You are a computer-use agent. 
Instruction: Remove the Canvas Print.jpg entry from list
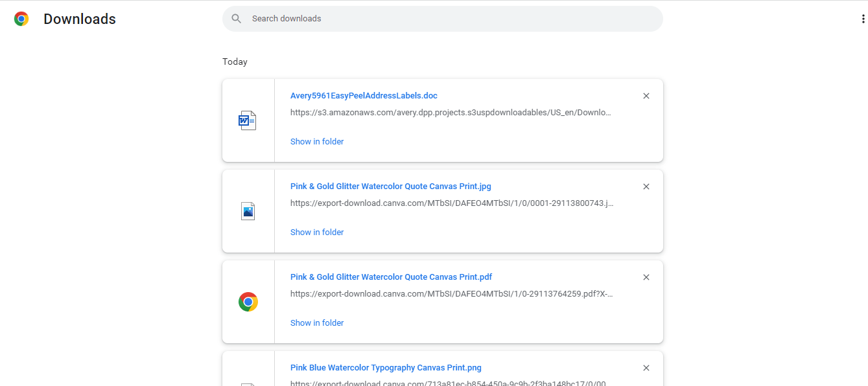point(646,187)
